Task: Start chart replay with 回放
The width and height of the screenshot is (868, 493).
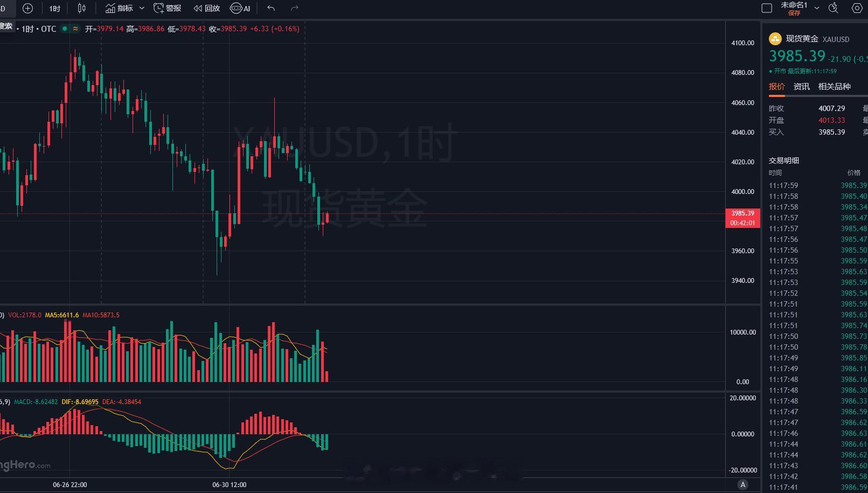Action: (207, 8)
